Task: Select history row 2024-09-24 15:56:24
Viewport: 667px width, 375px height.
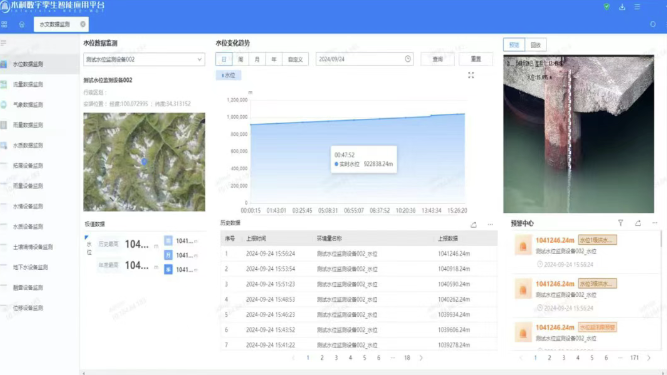Action: pyautogui.click(x=359, y=254)
